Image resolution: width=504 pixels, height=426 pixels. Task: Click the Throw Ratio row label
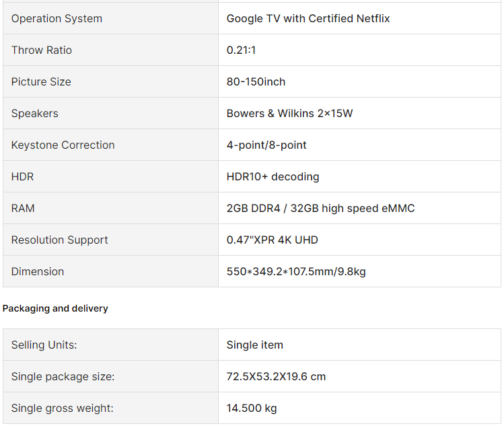[42, 50]
